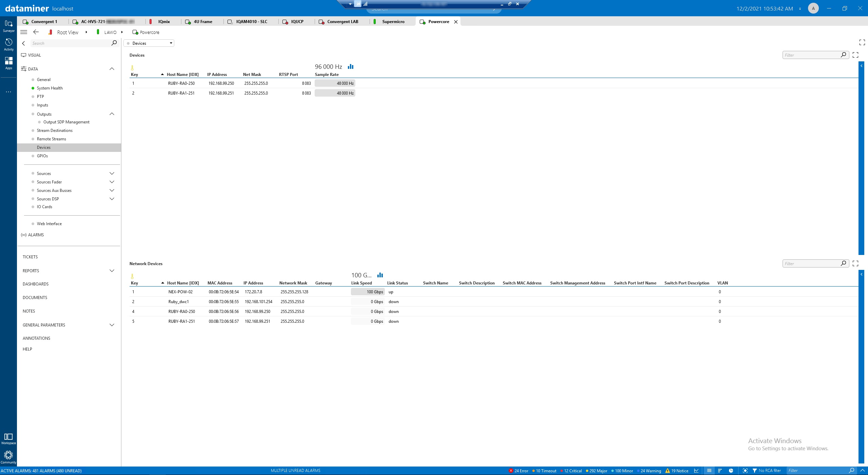868x475 pixels.
Task: Select the NEX-POW-02 network device row
Action: [x=493, y=292]
